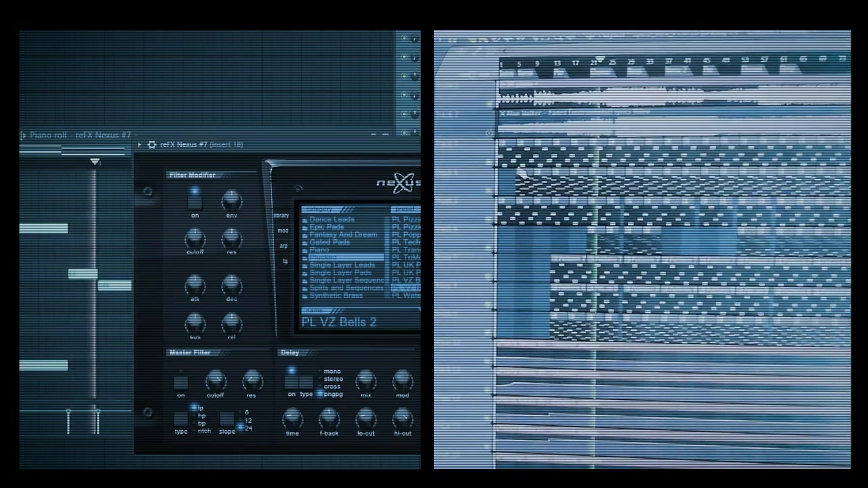Click the reFX Nexus #7 plugin window title
This screenshot has width=868, height=488.
pos(201,144)
